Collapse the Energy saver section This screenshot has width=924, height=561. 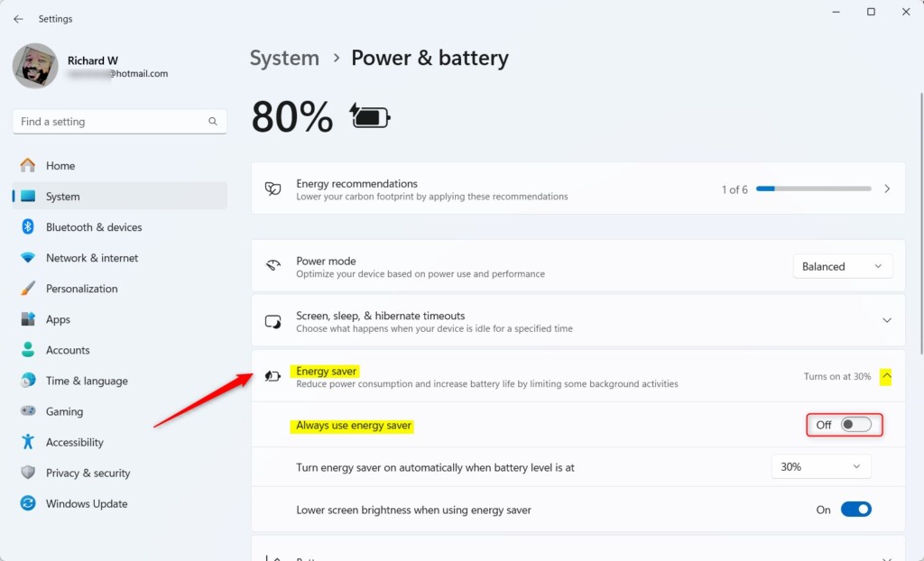tap(886, 376)
